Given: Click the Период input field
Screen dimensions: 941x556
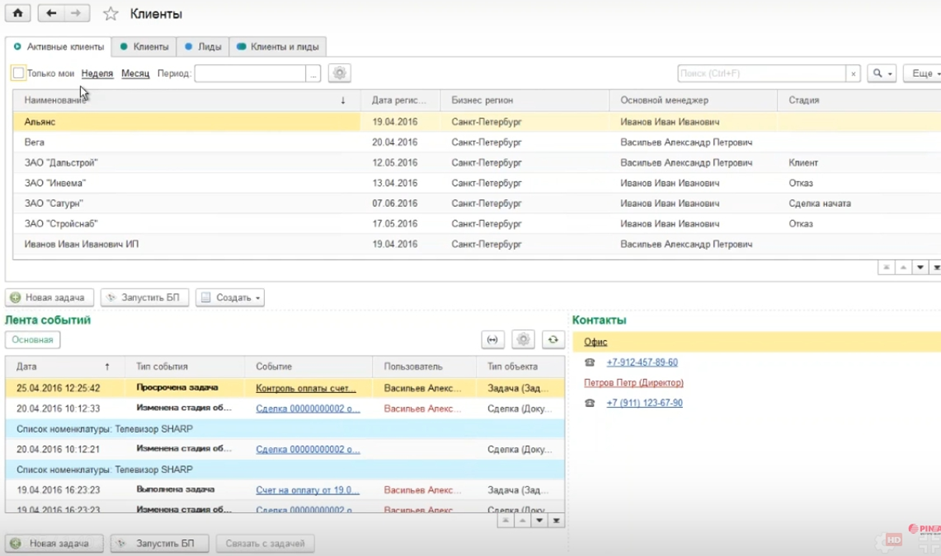Looking at the screenshot, I should 250,73.
